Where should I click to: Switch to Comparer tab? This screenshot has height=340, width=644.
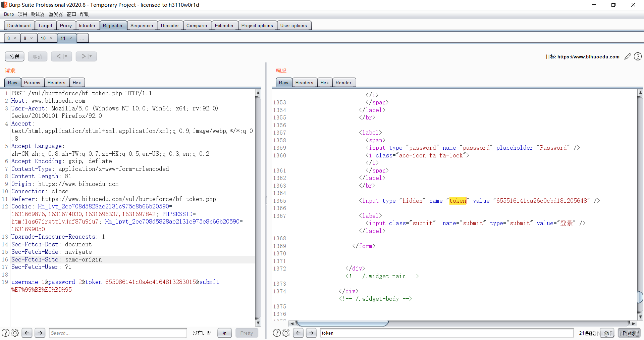(x=197, y=26)
